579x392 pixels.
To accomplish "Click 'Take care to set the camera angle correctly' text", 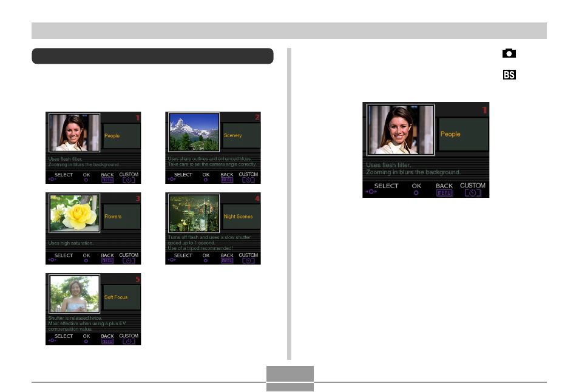I will [x=212, y=164].
